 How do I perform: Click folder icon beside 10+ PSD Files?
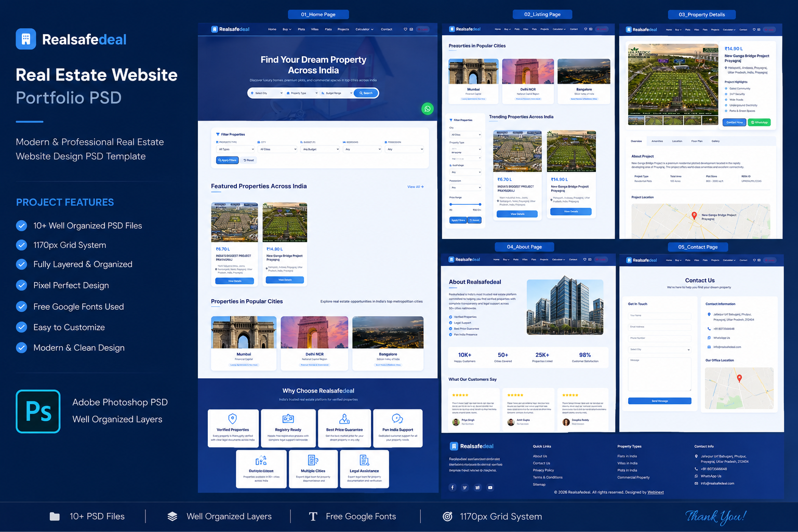click(55, 516)
